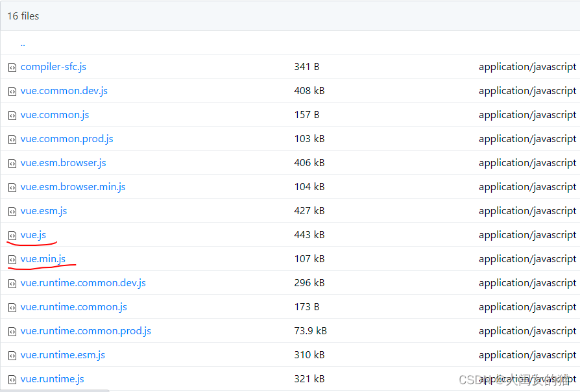Click the file icon beside vue.common.dev.js
580x392 pixels.
click(x=12, y=92)
